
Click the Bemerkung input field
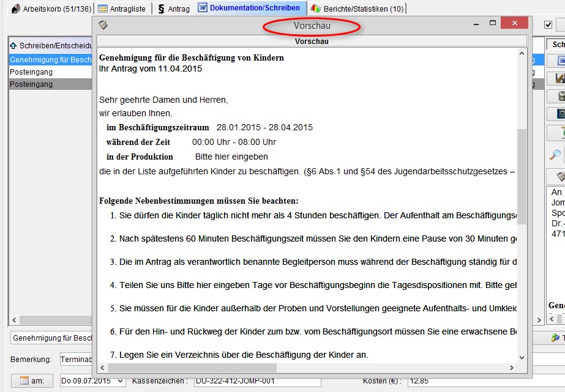pyautogui.click(x=76, y=359)
